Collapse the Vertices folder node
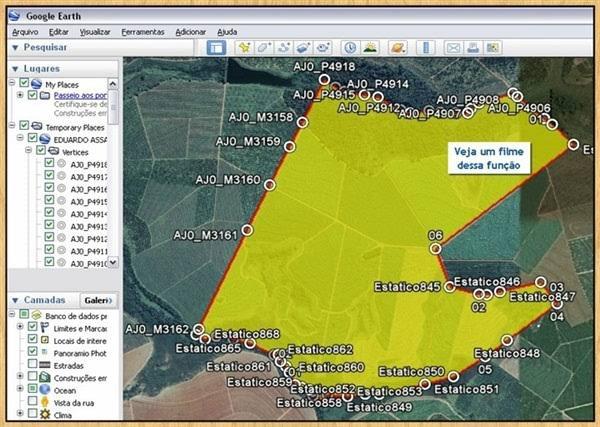Screen dimensions: 600x427 pyautogui.click(x=29, y=150)
